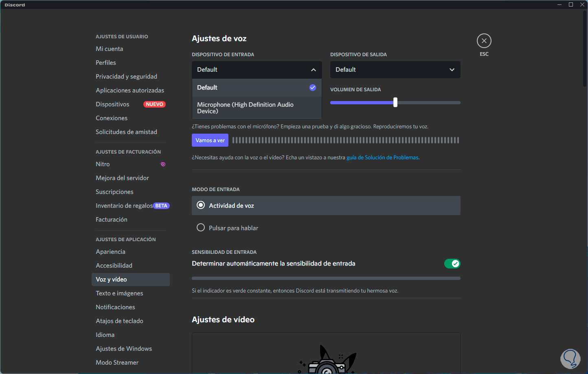Open the output device dropdown

click(x=395, y=70)
